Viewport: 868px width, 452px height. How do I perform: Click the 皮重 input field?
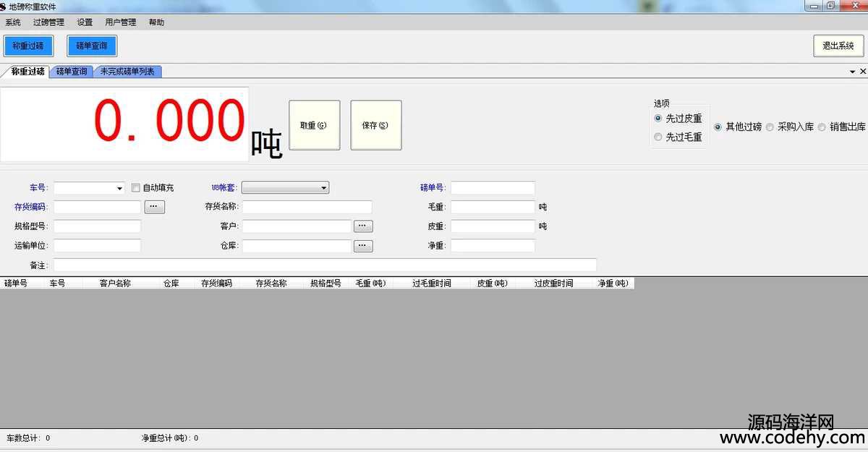click(x=493, y=226)
